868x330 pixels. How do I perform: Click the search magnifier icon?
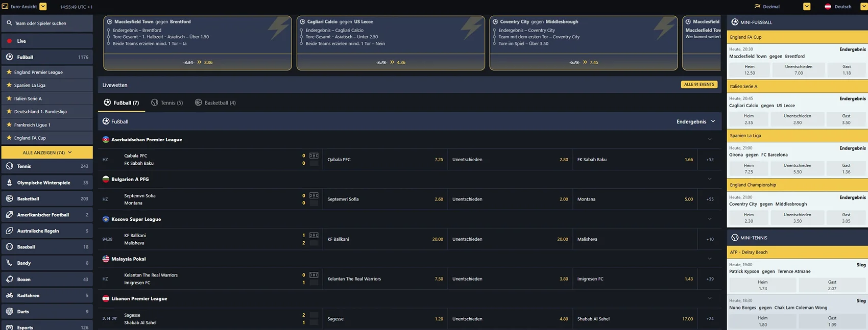(x=9, y=23)
